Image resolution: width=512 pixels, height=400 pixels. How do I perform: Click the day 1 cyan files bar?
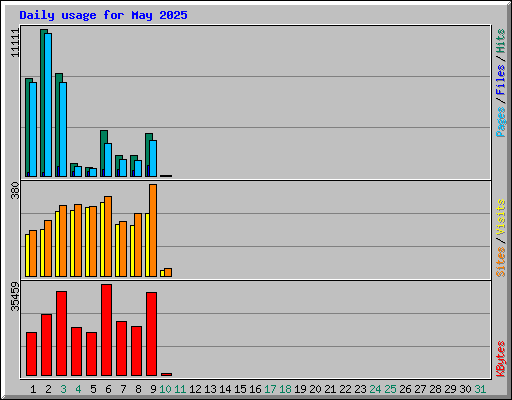pos(33,130)
